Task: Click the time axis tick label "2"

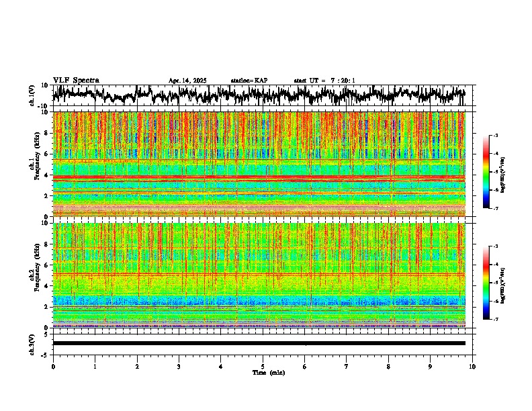Action: pos(137,367)
